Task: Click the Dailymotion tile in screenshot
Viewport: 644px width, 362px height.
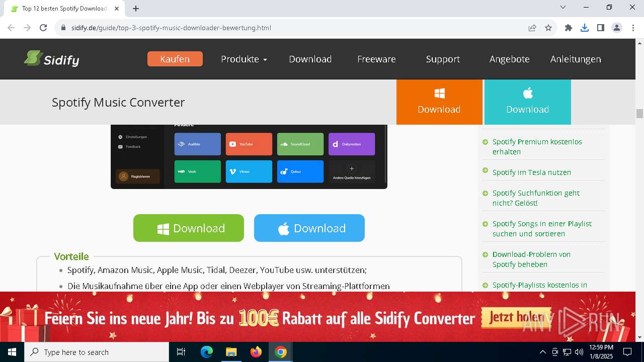Action: click(x=352, y=144)
